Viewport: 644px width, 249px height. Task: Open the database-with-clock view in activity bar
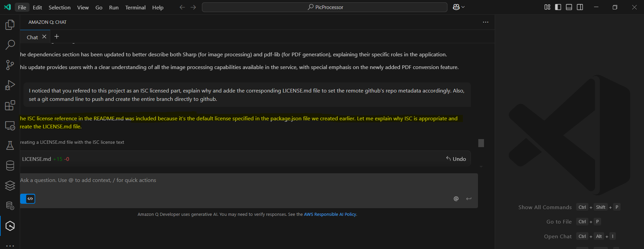coord(10,206)
